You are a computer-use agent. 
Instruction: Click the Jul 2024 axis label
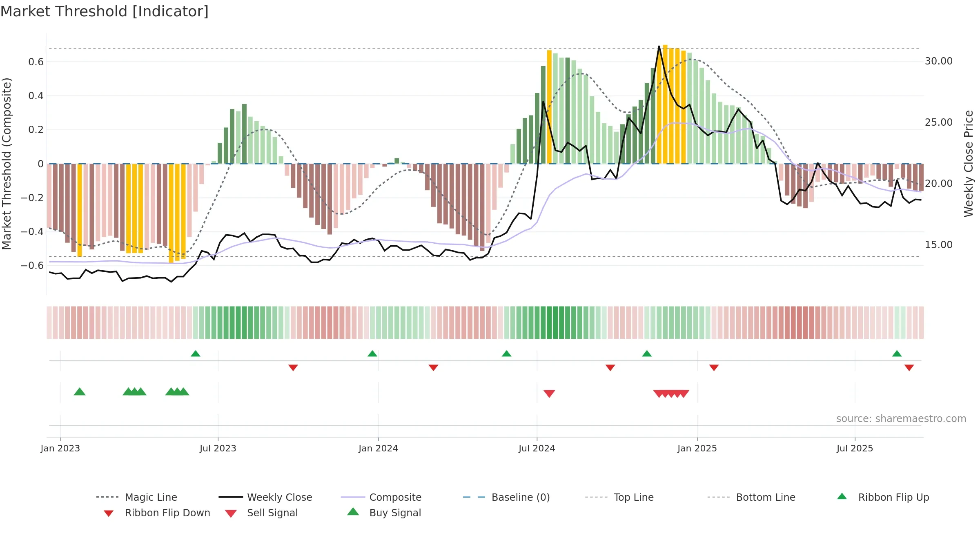tap(537, 448)
